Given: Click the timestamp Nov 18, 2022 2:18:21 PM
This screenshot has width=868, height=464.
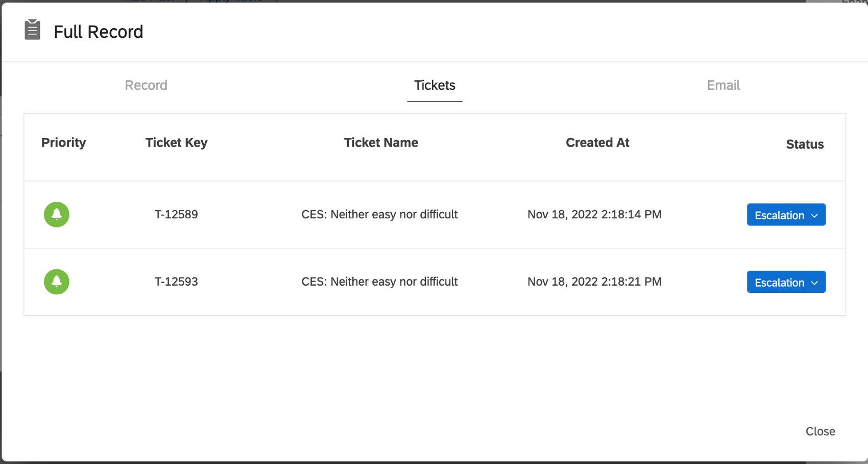Looking at the screenshot, I should [594, 282].
